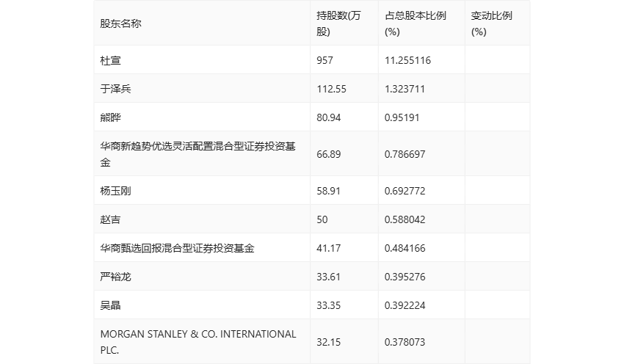Select the percentage 0.484166
The width and height of the screenshot is (624, 364).
(x=404, y=248)
